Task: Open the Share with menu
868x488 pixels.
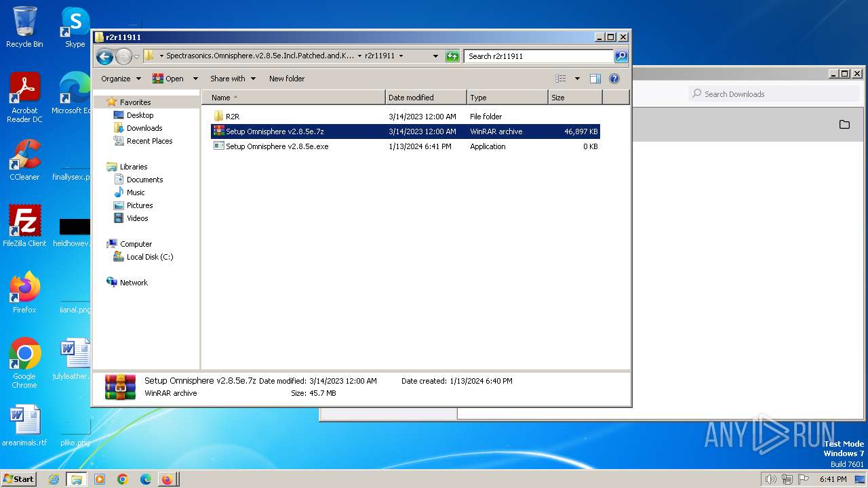Action: pyautogui.click(x=233, y=79)
